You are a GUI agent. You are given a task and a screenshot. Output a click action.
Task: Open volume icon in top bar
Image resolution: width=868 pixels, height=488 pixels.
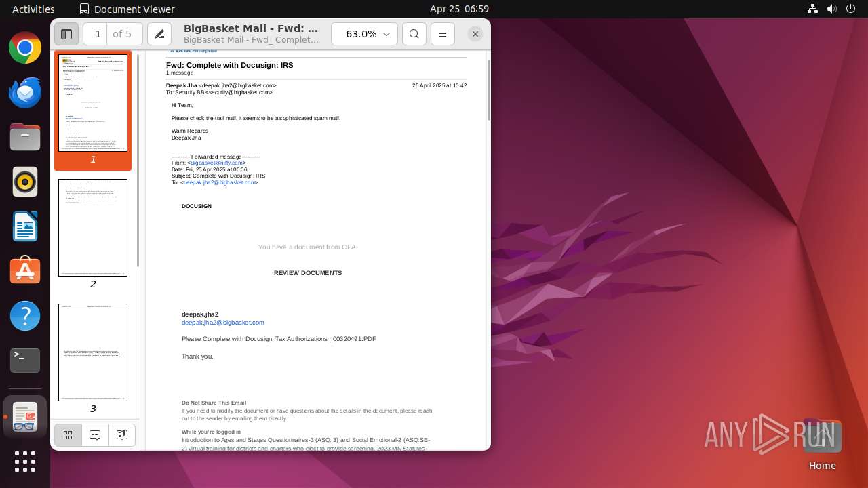tap(831, 9)
